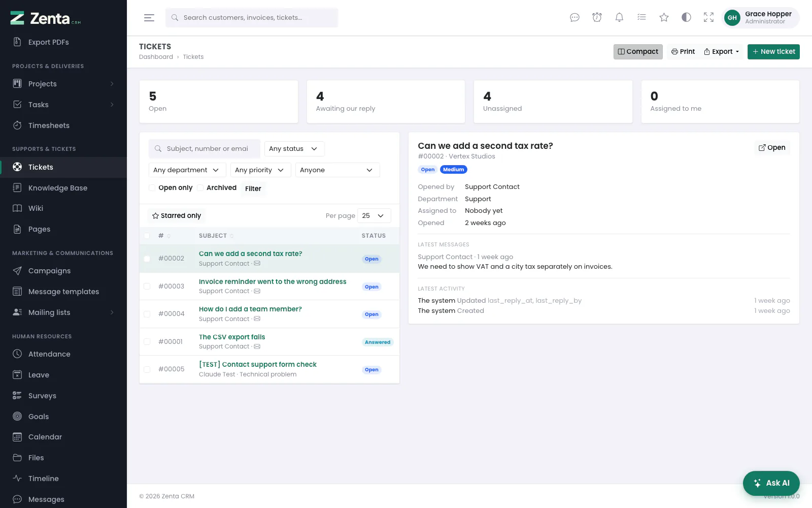Open ticket "The CSV export fails"
The width and height of the screenshot is (812, 508).
[x=232, y=337]
